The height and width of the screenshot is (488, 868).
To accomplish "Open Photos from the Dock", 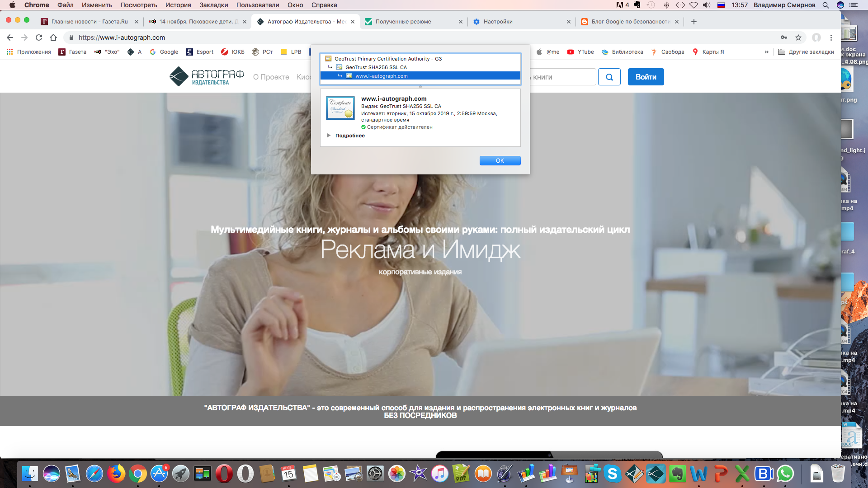I will pyautogui.click(x=397, y=474).
